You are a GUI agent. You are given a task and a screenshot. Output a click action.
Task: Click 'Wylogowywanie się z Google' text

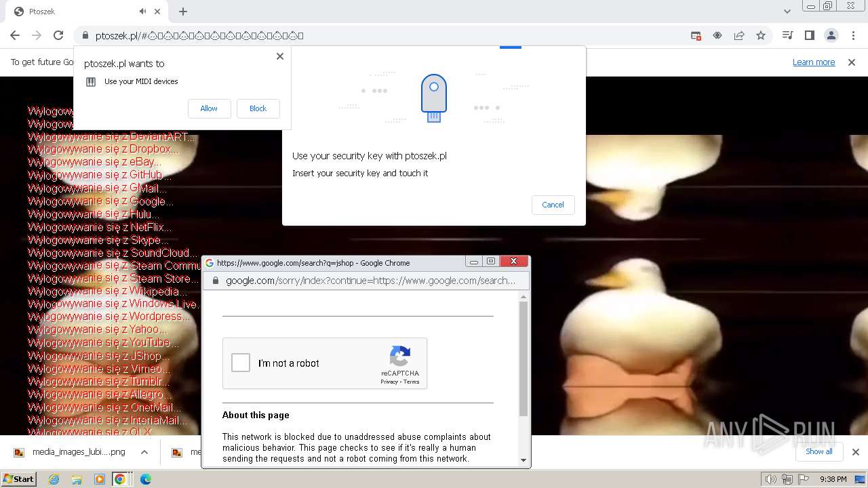click(x=100, y=201)
